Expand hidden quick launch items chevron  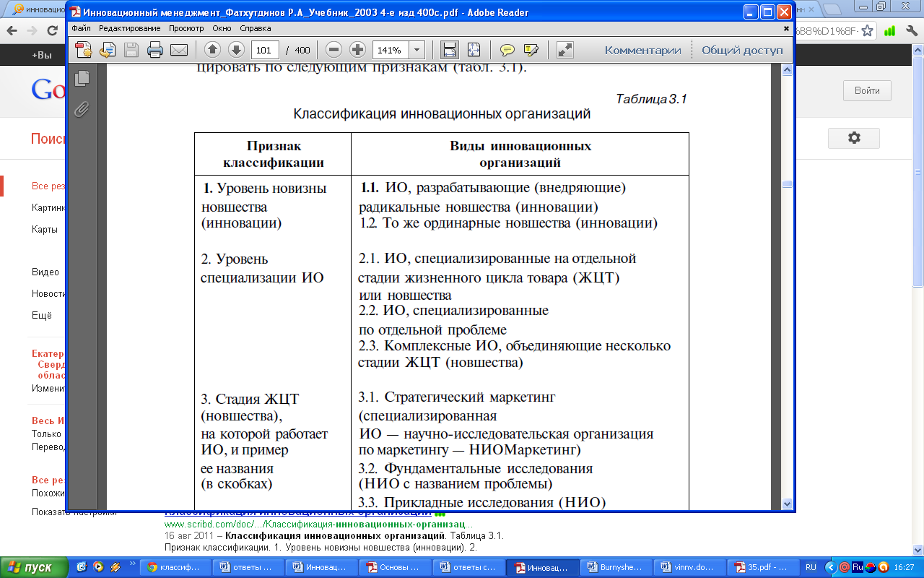click(x=132, y=563)
